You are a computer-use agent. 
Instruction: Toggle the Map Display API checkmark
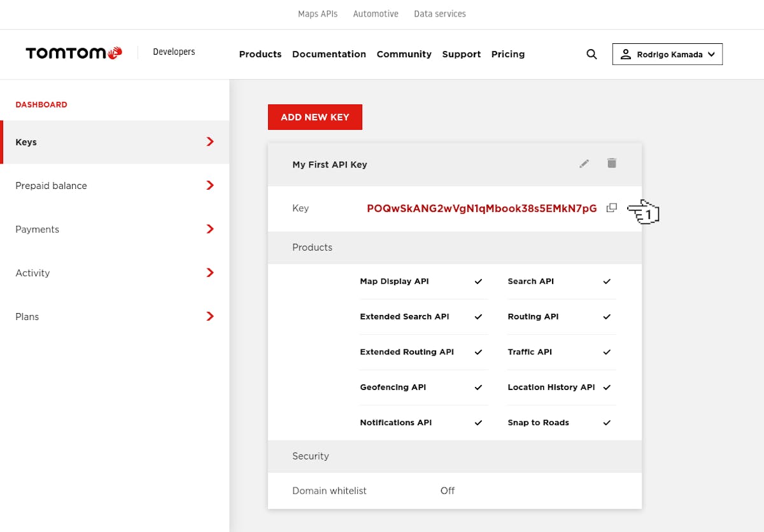[478, 281]
